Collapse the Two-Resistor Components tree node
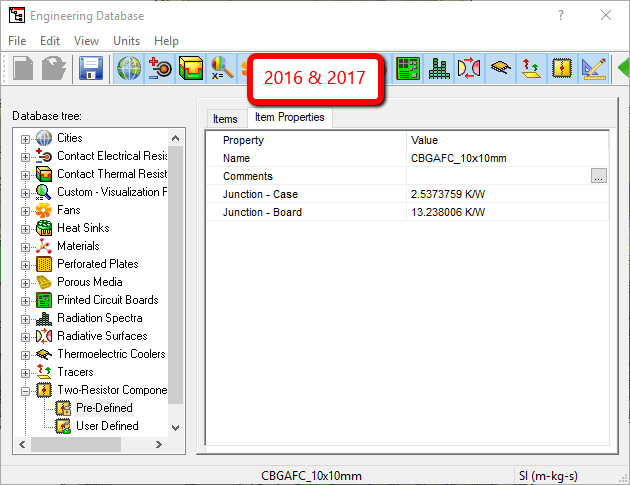 [x=26, y=390]
